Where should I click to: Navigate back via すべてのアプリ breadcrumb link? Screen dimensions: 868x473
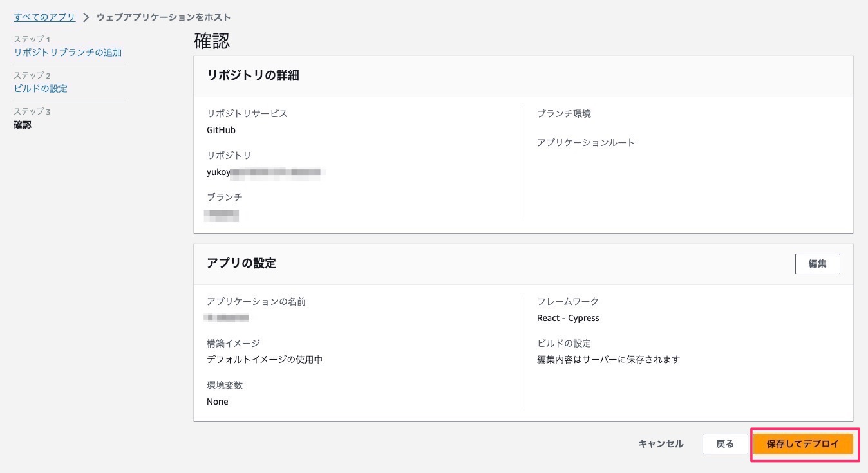44,18
